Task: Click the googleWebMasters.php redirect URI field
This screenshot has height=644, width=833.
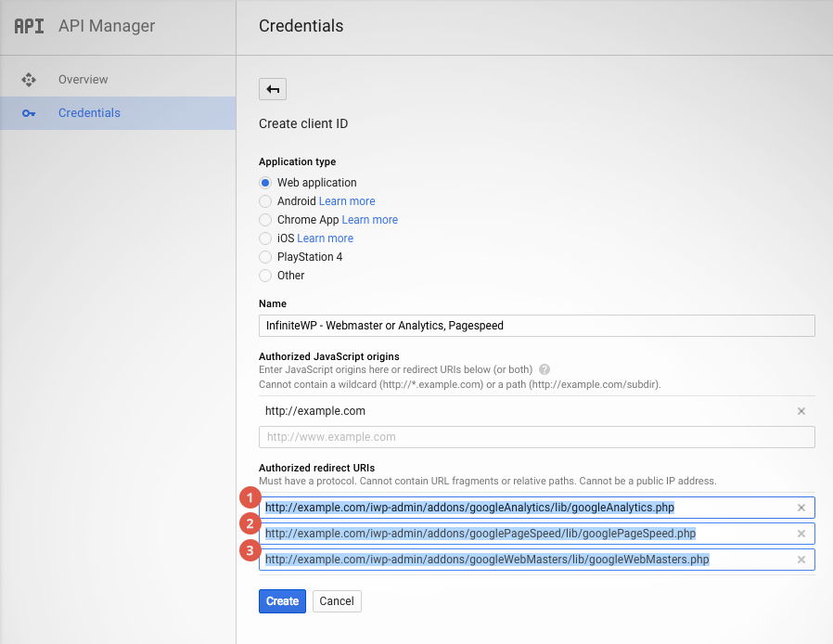Action: point(536,560)
